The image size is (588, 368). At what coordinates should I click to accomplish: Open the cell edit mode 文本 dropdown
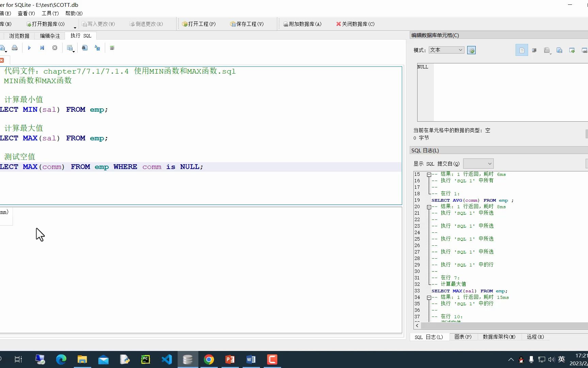(x=446, y=50)
